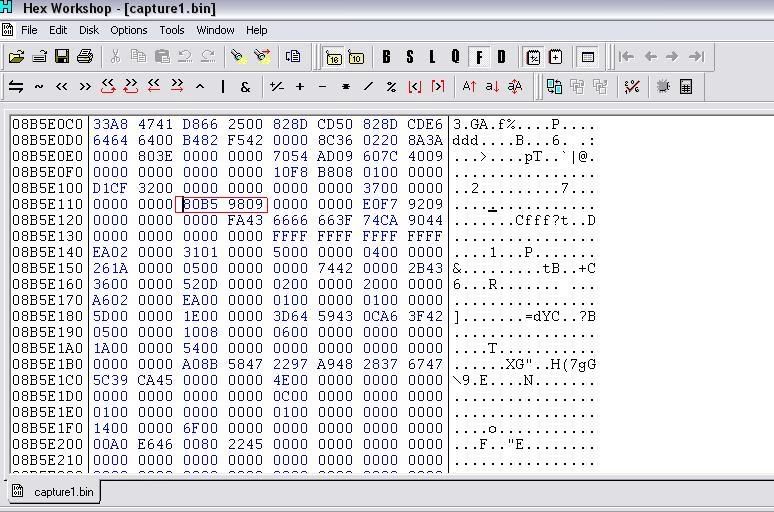Viewport: 774px width, 512px height.
Task: Toggle hexadecimal offsets (16) display
Action: pyautogui.click(x=334, y=57)
